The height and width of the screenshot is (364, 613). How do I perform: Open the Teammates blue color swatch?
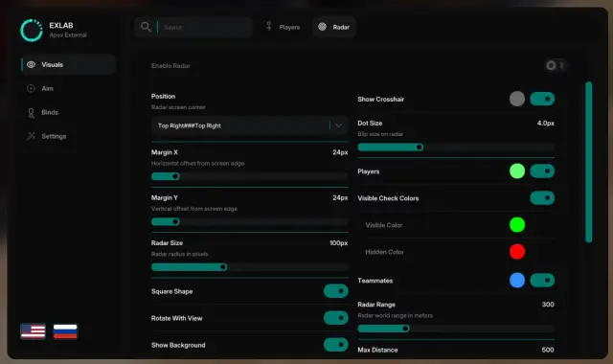coord(517,281)
